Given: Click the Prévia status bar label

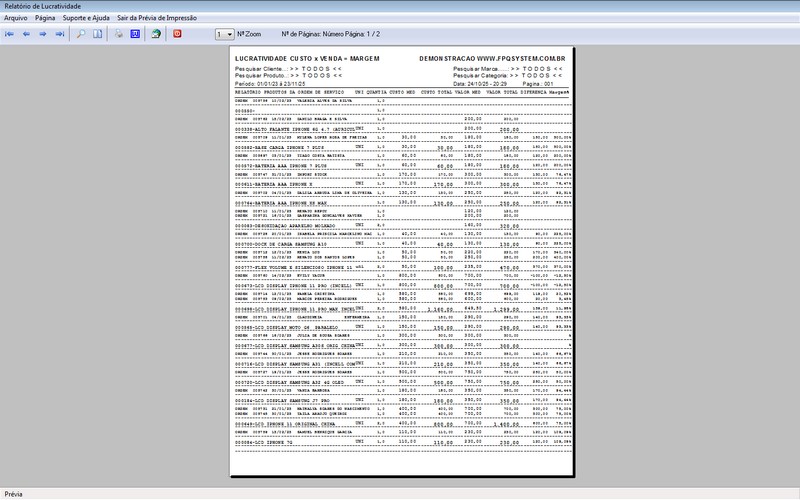Looking at the screenshot, I should (14, 494).
